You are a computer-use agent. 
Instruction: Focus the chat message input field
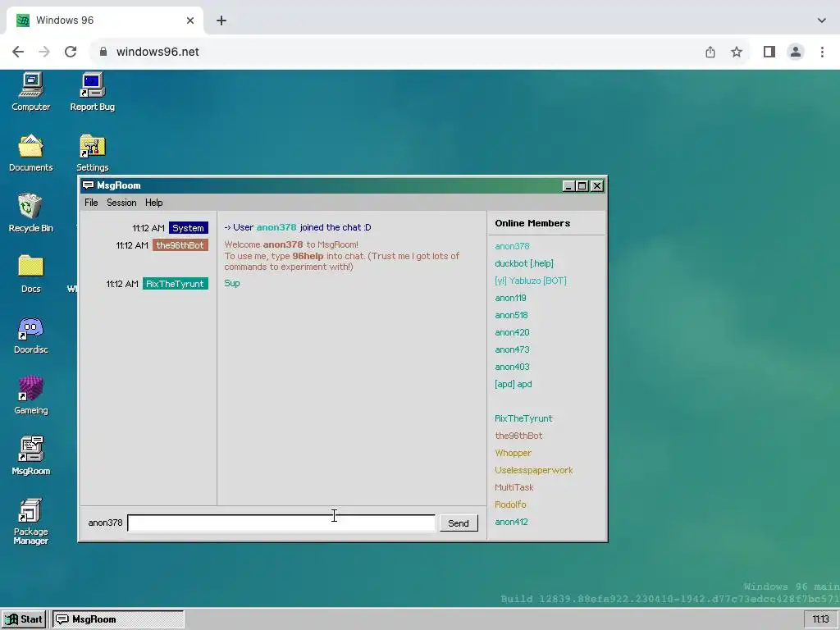(x=281, y=523)
